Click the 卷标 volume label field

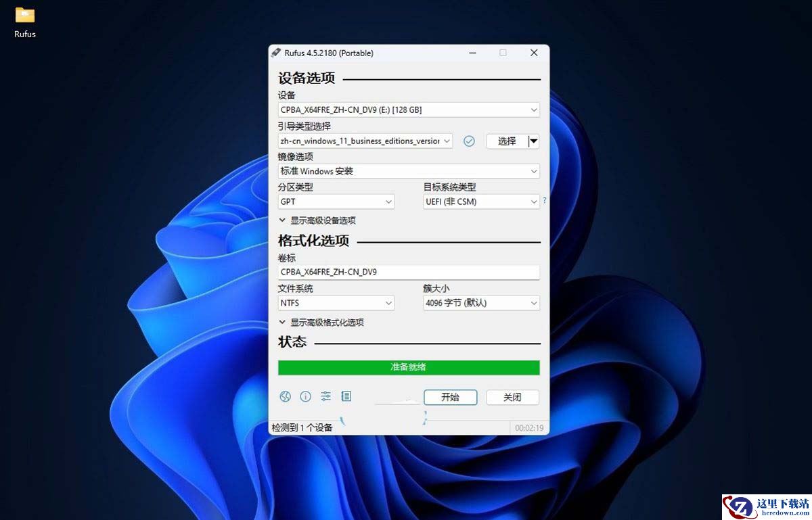pyautogui.click(x=409, y=272)
